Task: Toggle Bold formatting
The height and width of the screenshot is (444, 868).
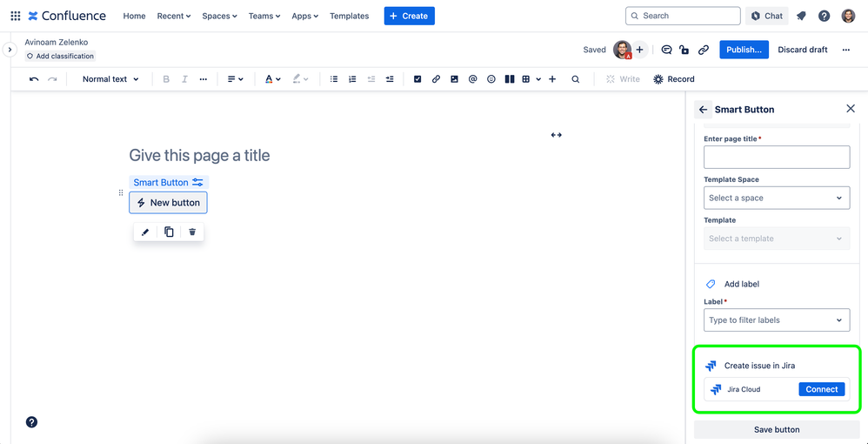Action: [x=166, y=79]
